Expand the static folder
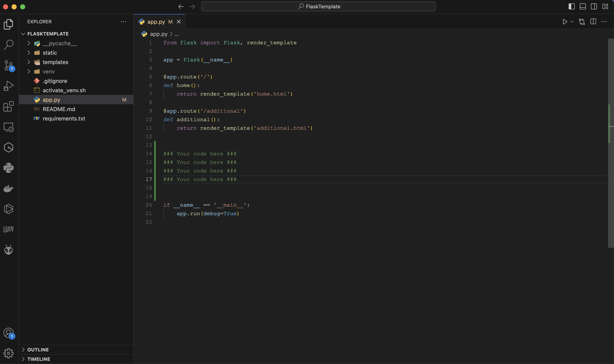Viewport: 614px width, 364px height. click(x=29, y=53)
